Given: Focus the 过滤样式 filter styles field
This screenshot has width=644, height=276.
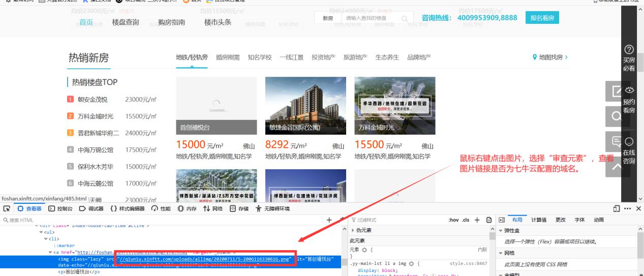Looking at the screenshot, I should pyautogui.click(x=396, y=220).
